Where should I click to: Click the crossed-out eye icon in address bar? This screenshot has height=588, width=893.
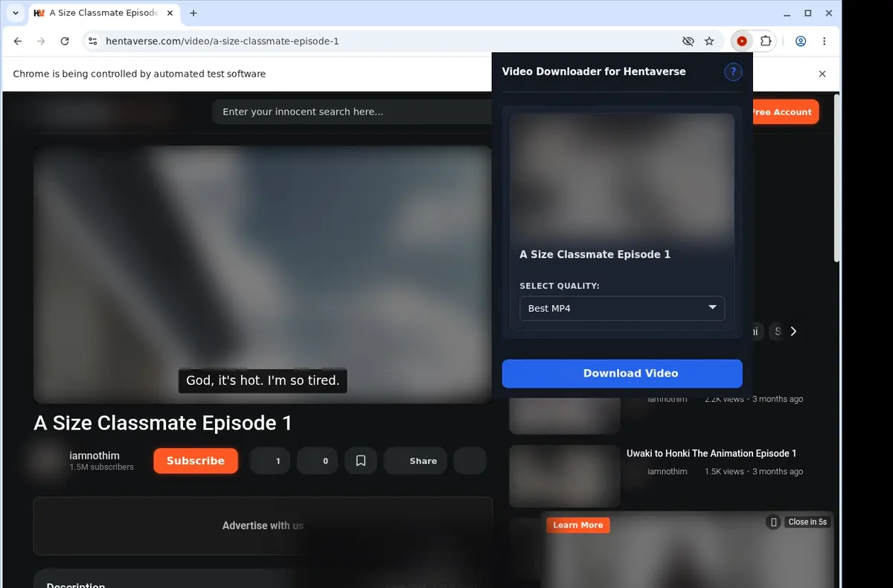[688, 42]
